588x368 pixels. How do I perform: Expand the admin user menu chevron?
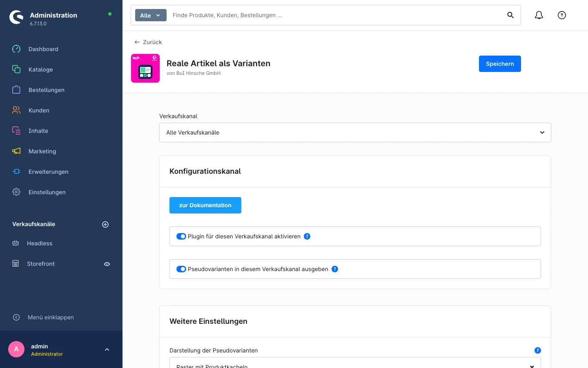tap(107, 350)
